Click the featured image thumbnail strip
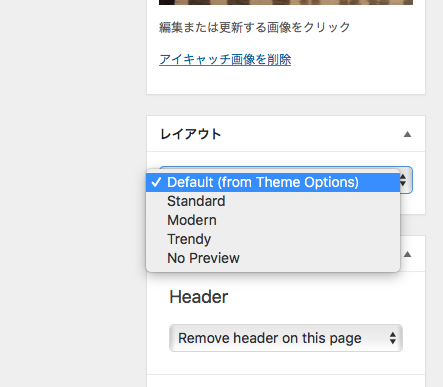443x387 pixels. 286,2
